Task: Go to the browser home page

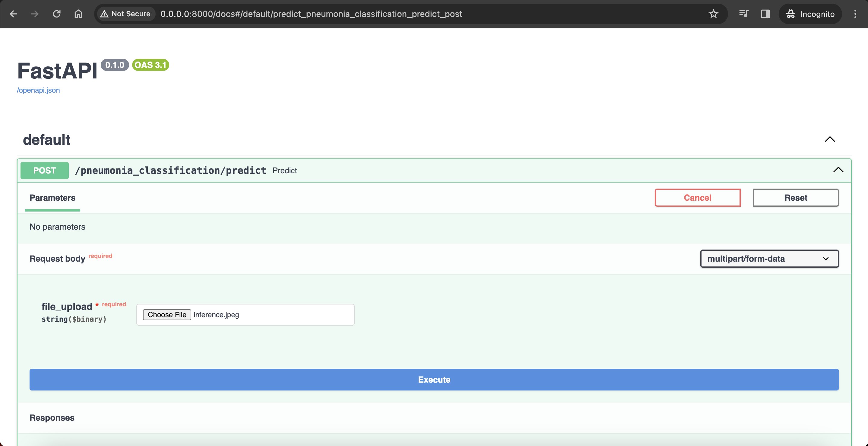Action: 78,14
